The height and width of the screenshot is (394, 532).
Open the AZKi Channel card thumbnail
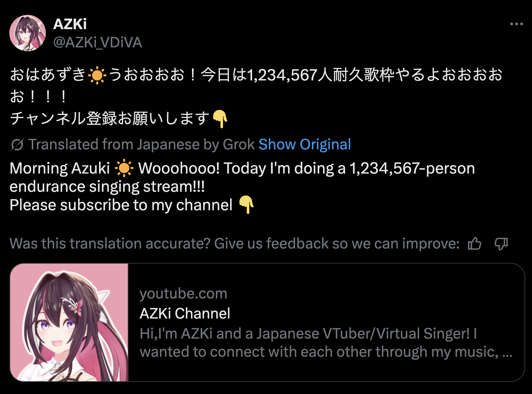(69, 322)
